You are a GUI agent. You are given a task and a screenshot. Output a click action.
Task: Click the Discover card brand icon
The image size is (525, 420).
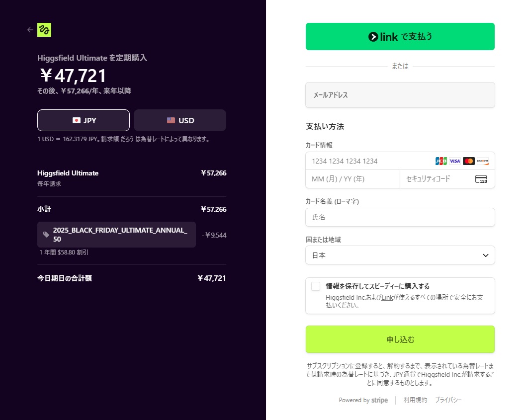(482, 161)
